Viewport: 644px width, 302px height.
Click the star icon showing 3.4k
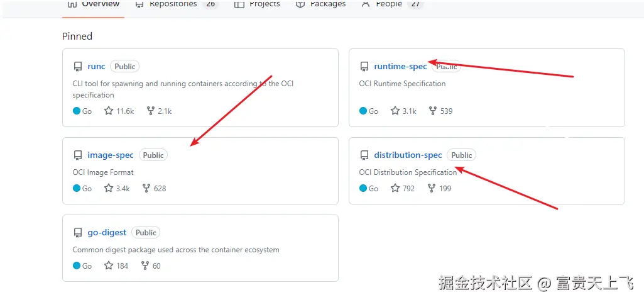109,188
